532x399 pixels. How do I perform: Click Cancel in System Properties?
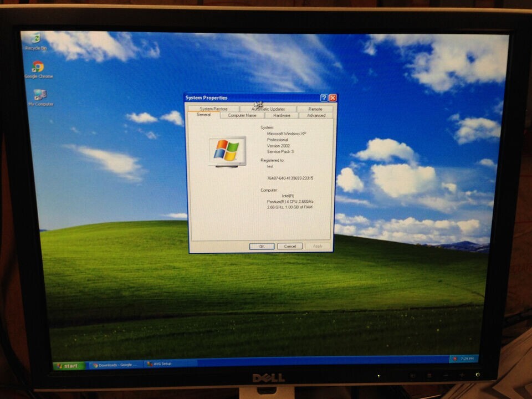pos(289,246)
